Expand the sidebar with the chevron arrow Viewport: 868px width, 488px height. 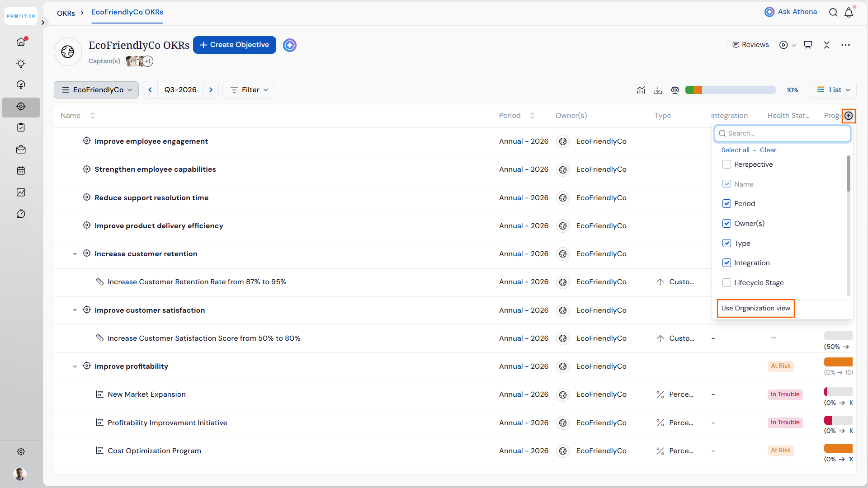(x=42, y=23)
